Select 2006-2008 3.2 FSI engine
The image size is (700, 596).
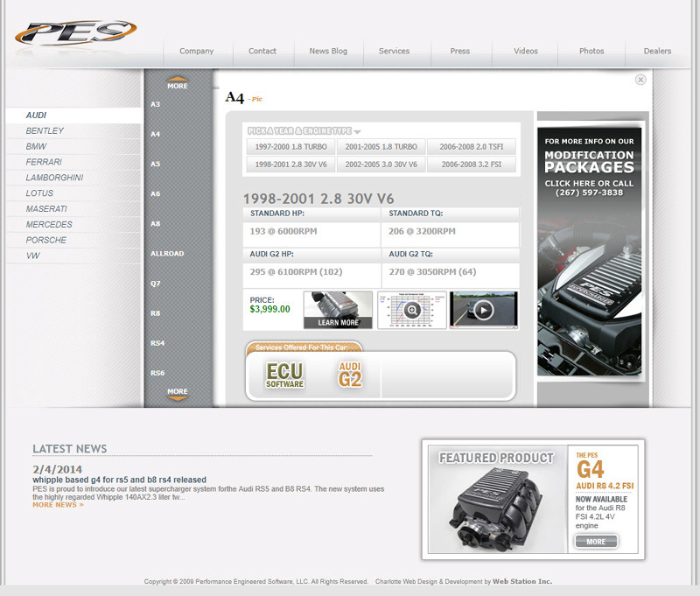(x=471, y=165)
